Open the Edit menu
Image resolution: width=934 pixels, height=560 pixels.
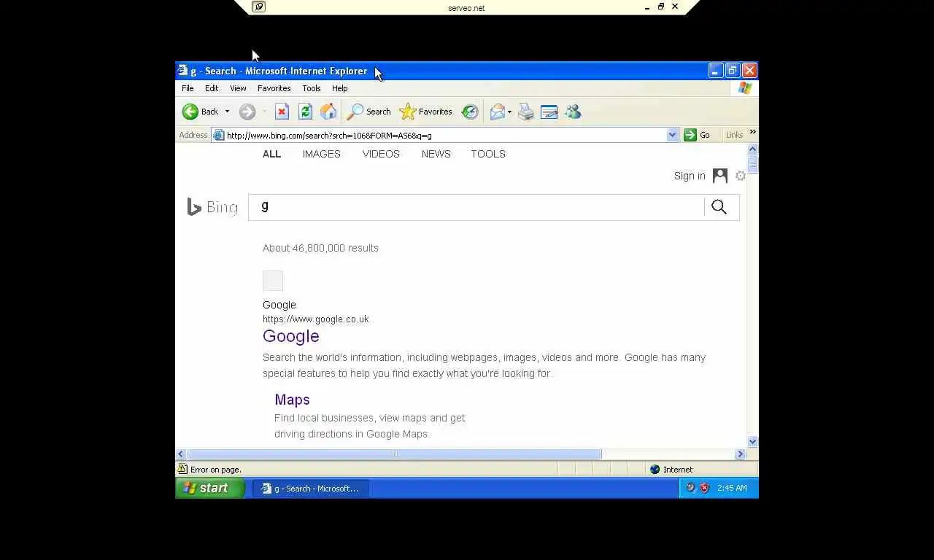[x=212, y=88]
